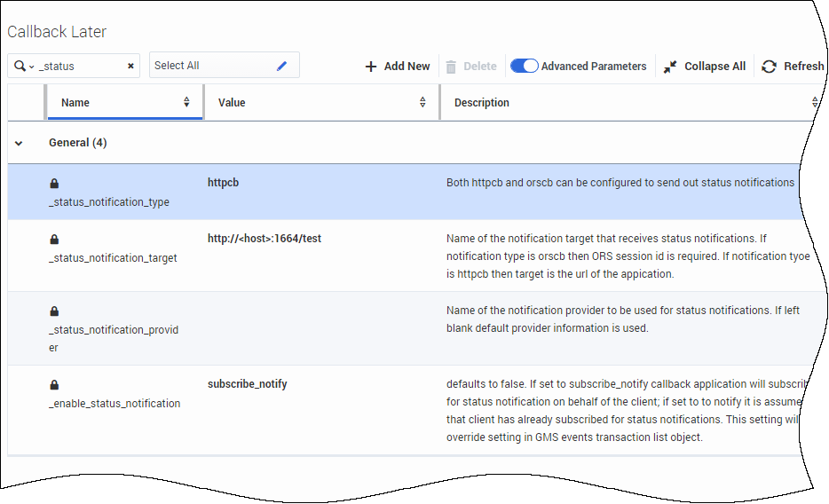Image resolution: width=829 pixels, height=504 pixels.
Task: Click the General (4) group label
Action: [x=78, y=143]
